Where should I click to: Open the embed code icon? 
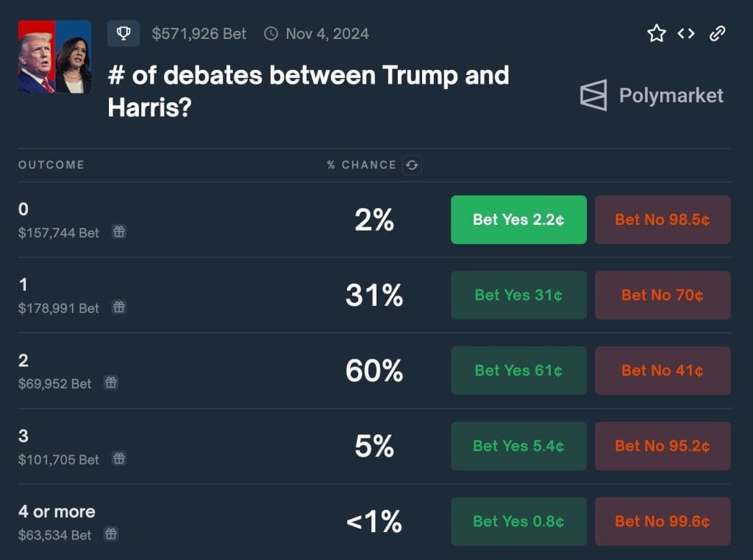[686, 34]
